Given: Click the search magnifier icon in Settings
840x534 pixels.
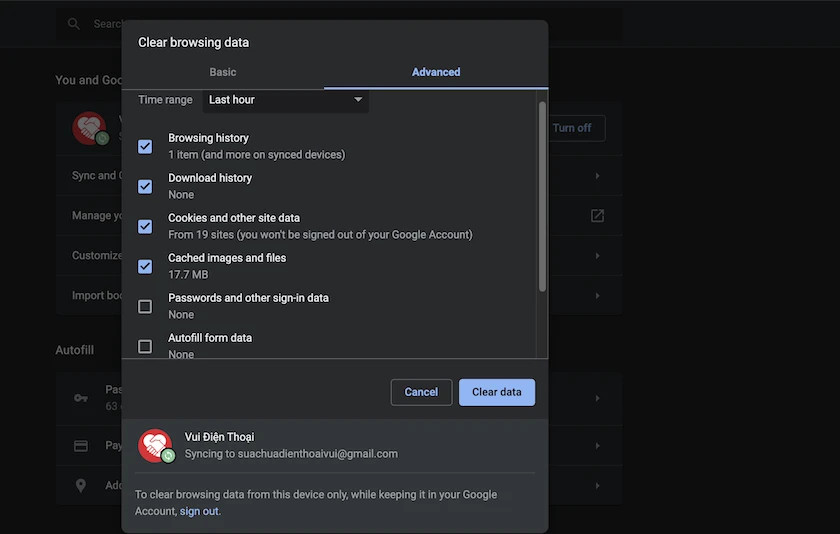Looking at the screenshot, I should pyautogui.click(x=74, y=24).
